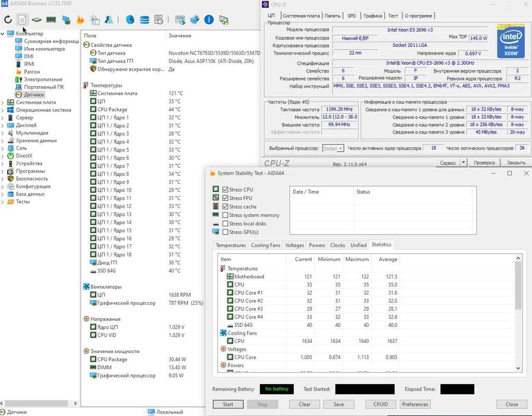Open the Temperatures tab in Stability Test

pyautogui.click(x=231, y=245)
